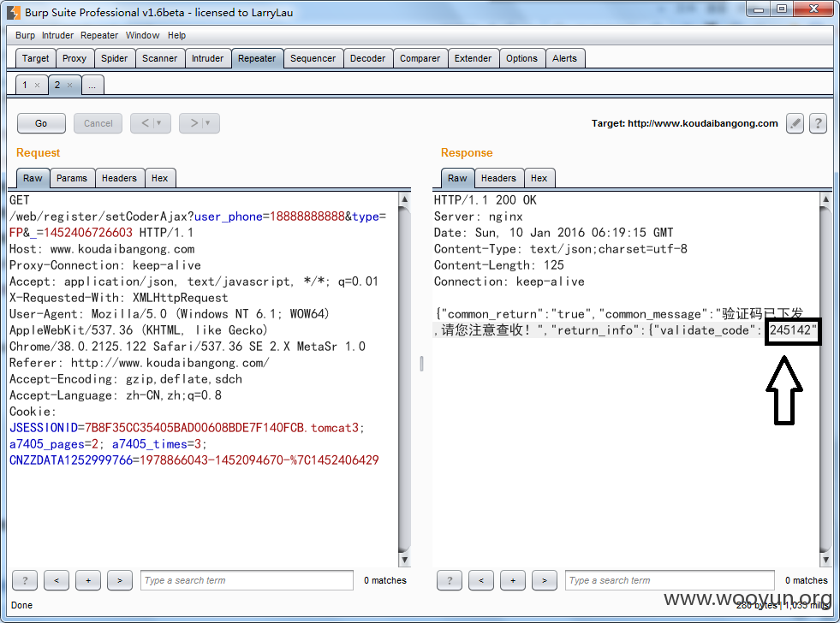Open the Burp menu
The width and height of the screenshot is (840, 623).
(25, 35)
